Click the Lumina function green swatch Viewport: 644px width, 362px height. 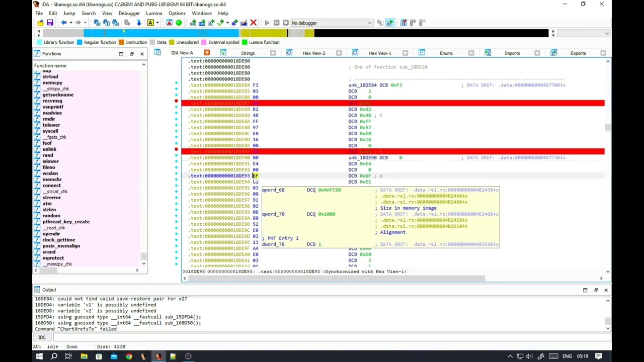[245, 42]
